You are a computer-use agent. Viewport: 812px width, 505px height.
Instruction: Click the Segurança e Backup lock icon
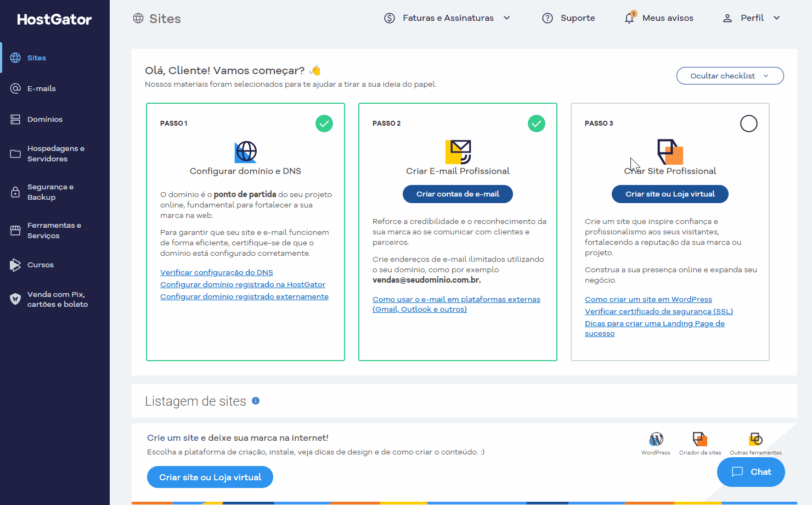coord(15,192)
